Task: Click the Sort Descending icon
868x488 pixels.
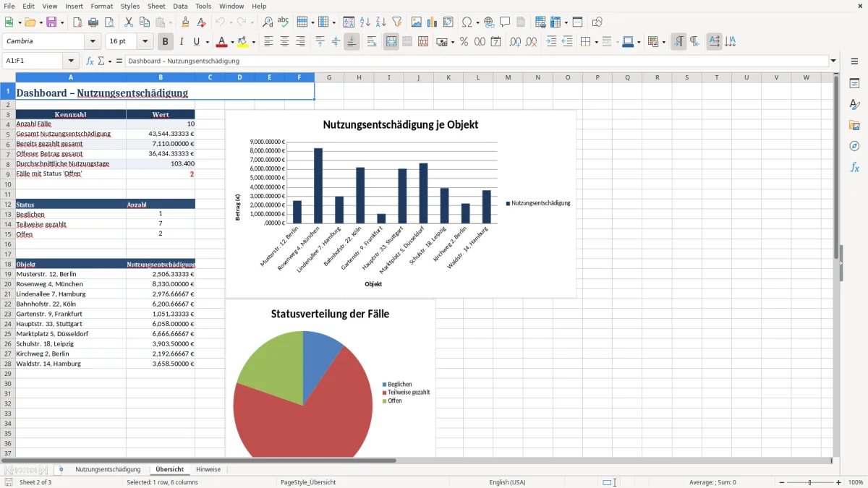Action: (x=380, y=22)
